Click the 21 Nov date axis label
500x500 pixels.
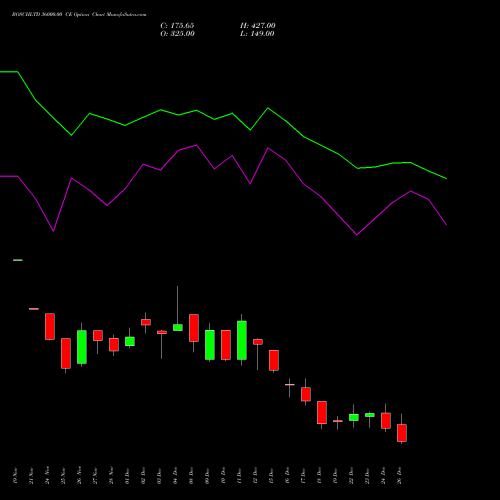[x=31, y=476]
